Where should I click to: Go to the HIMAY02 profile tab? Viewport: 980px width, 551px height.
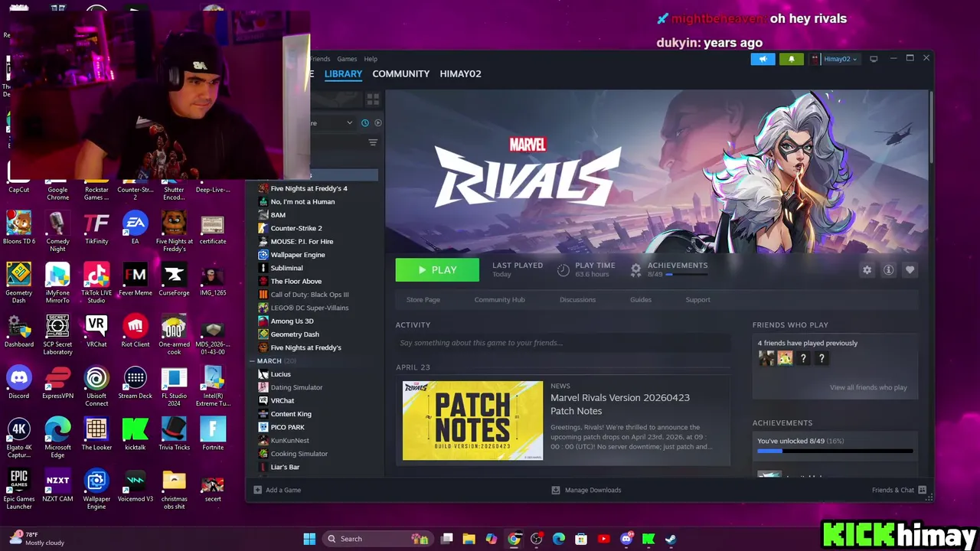coord(460,73)
